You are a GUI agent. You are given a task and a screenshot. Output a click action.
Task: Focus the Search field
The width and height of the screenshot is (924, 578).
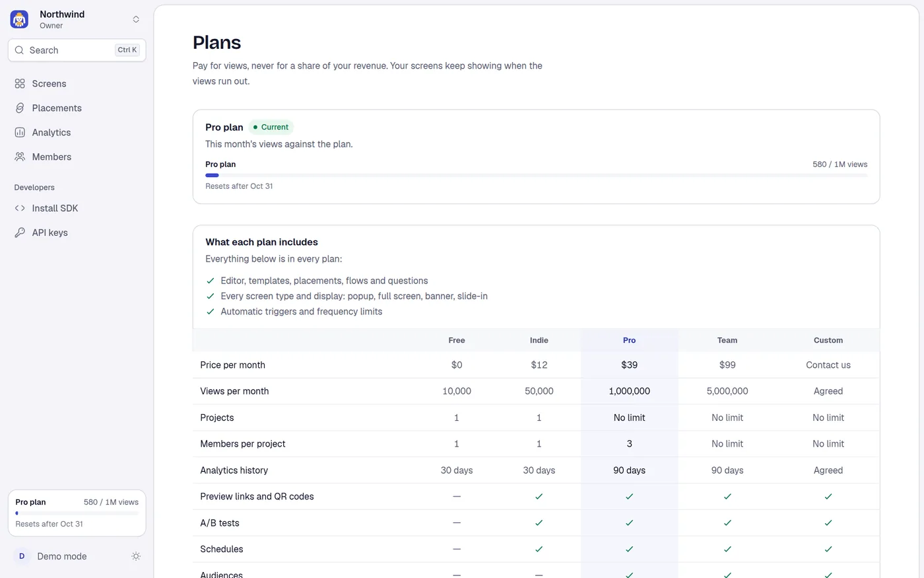(x=77, y=50)
